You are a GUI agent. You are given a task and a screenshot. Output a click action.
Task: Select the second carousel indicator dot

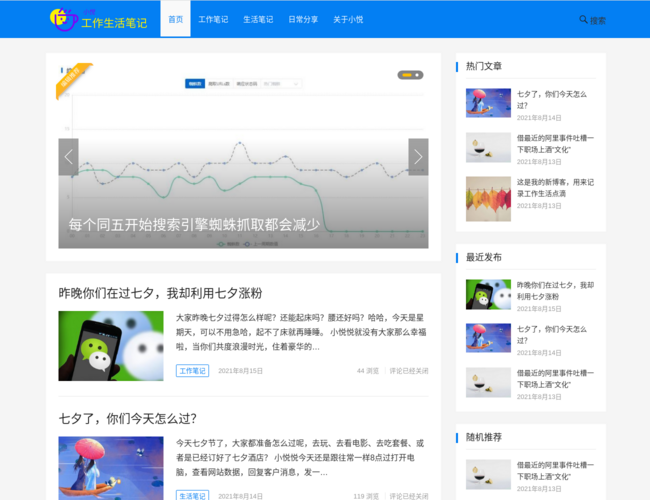pyautogui.click(x=417, y=75)
